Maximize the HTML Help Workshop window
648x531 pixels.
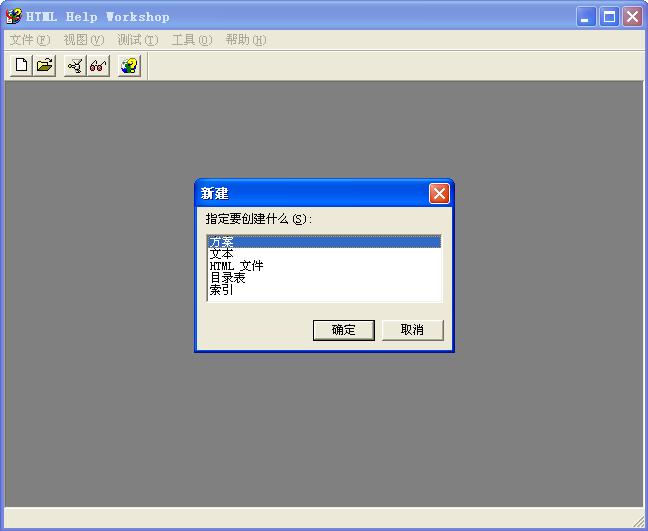(609, 17)
